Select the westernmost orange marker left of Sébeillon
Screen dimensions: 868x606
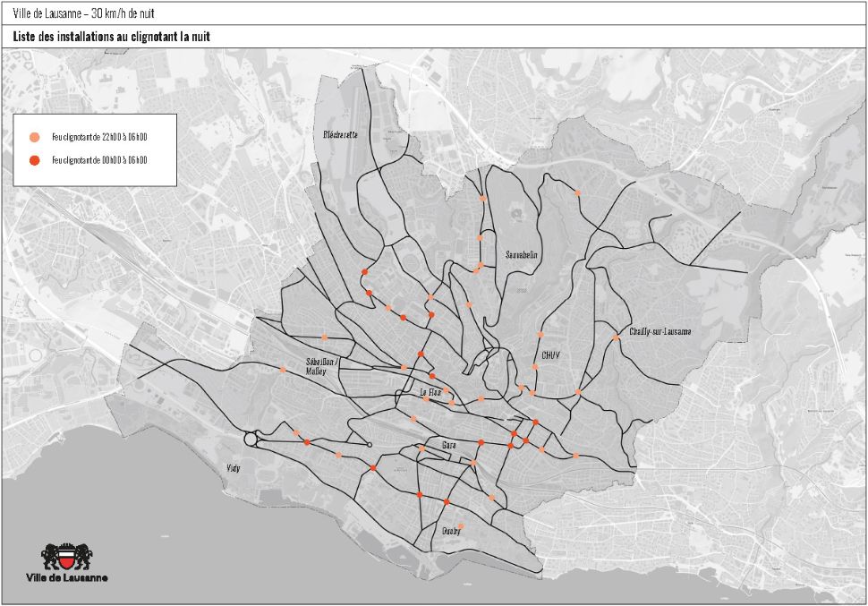[x=283, y=370]
